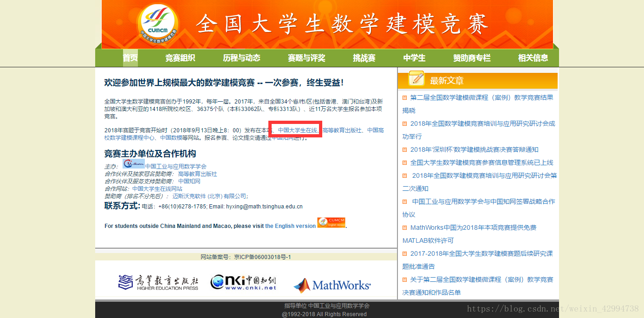Open 中国工业与应用数学学会 organizer link
Image resolution: width=644 pixels, height=318 pixels.
click(x=176, y=166)
